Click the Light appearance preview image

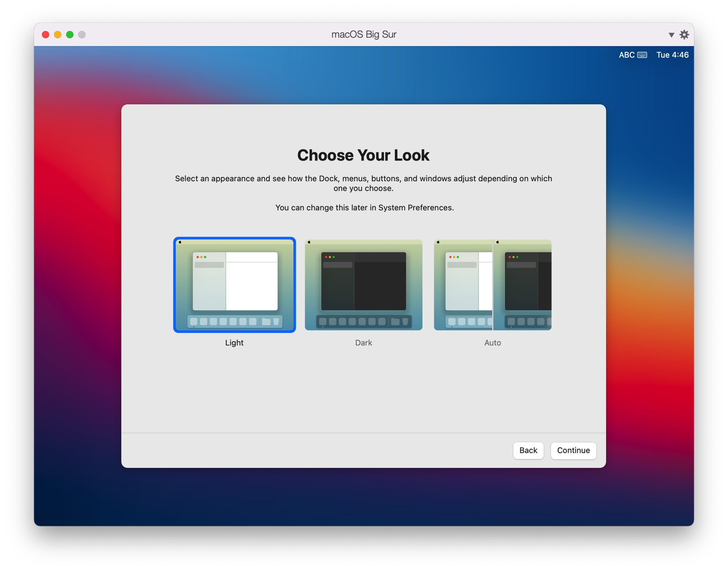click(x=234, y=285)
